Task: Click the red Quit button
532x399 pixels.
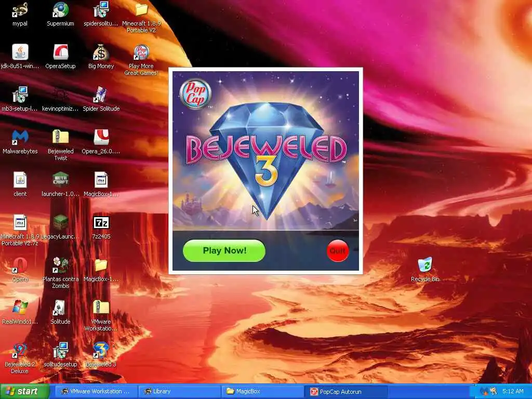Action: point(338,251)
